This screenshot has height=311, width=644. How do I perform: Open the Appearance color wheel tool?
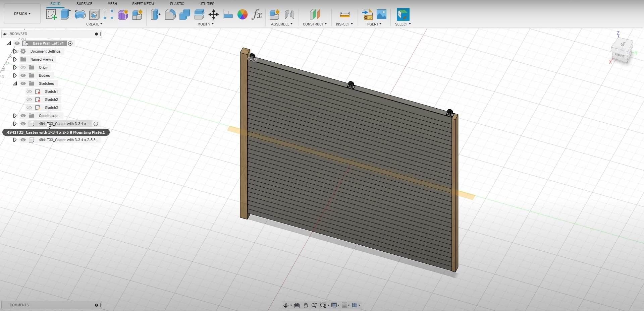(242, 14)
